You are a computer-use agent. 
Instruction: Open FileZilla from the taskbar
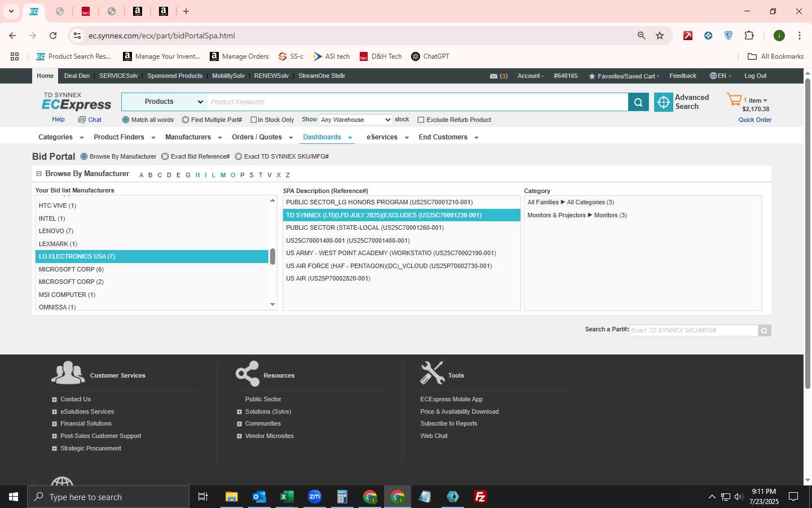coord(480,497)
